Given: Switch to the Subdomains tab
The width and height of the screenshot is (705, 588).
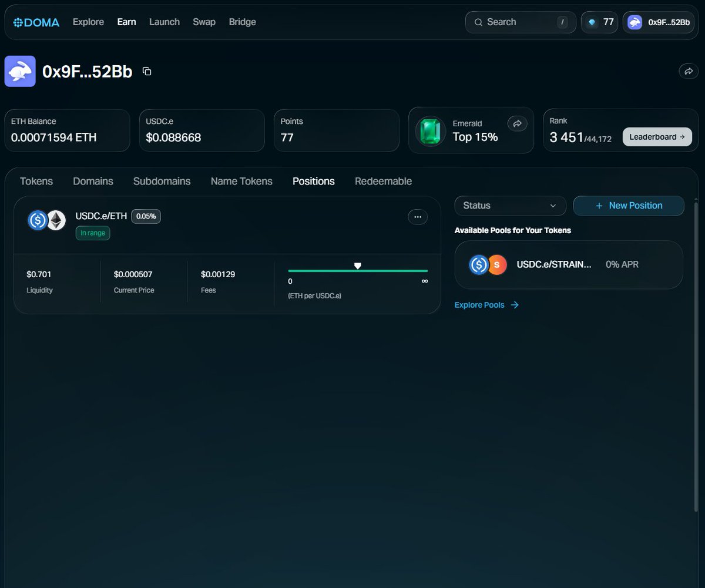Looking at the screenshot, I should (162, 181).
